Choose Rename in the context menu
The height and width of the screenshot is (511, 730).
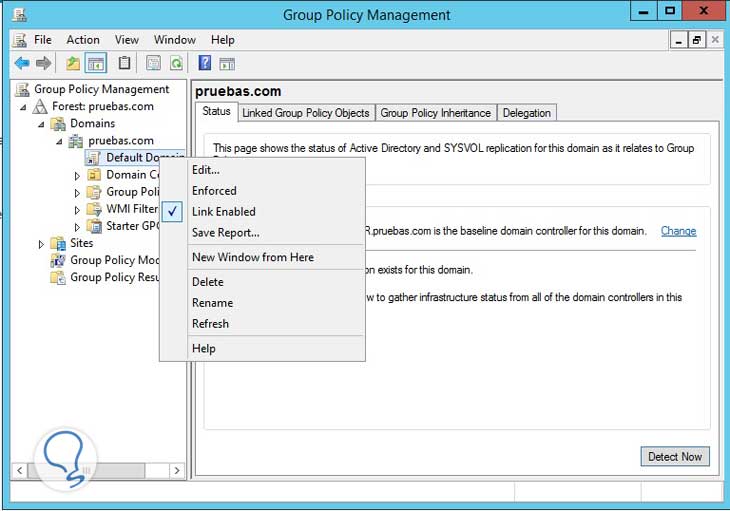[212, 303]
